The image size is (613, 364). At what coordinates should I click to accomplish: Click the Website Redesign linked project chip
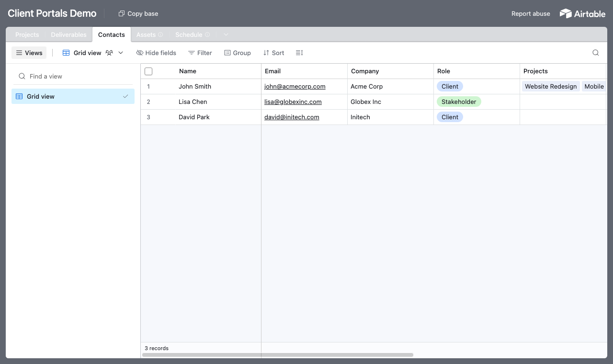click(551, 87)
